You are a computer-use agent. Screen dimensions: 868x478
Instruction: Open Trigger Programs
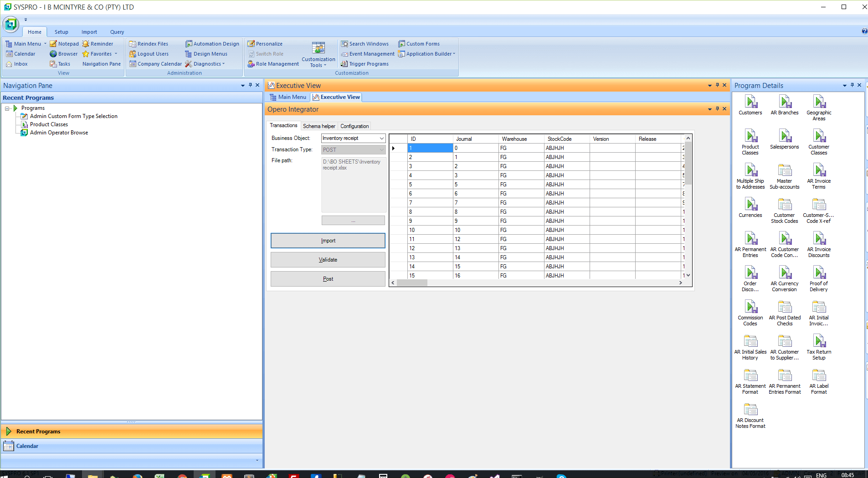(365, 64)
